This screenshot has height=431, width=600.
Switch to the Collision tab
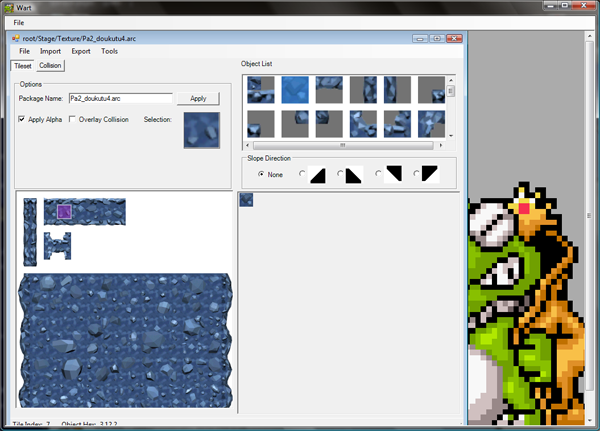pos(50,65)
